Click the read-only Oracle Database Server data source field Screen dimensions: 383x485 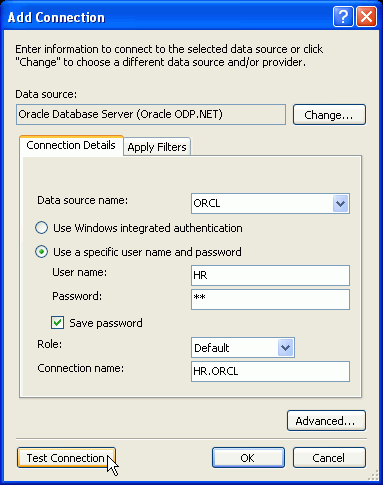click(x=151, y=114)
